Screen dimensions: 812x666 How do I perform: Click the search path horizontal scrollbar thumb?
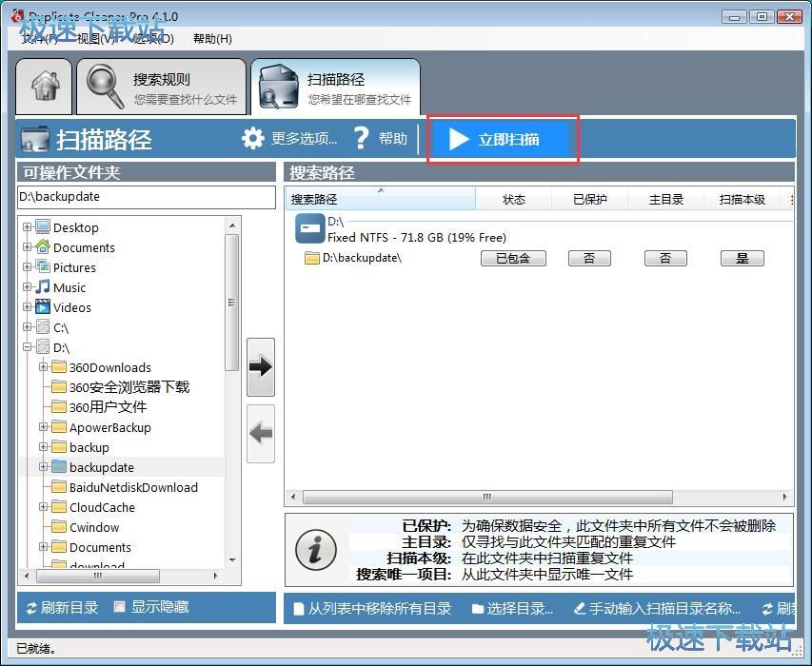487,497
